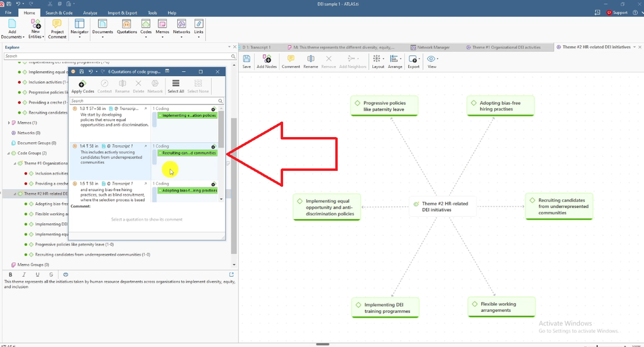644x347 pixels.
Task: Open the Quotations manager icon
Action: click(126, 24)
